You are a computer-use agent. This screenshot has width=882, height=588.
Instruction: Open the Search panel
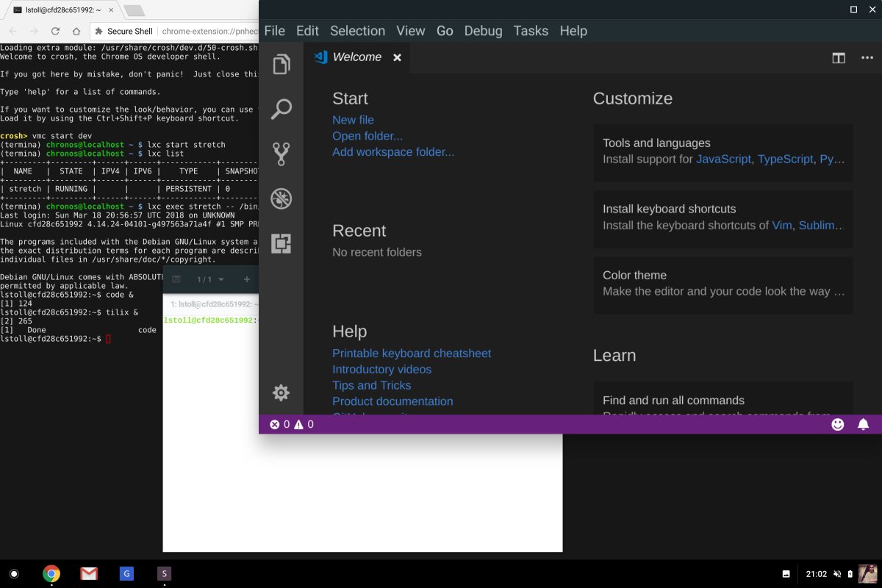coord(281,109)
